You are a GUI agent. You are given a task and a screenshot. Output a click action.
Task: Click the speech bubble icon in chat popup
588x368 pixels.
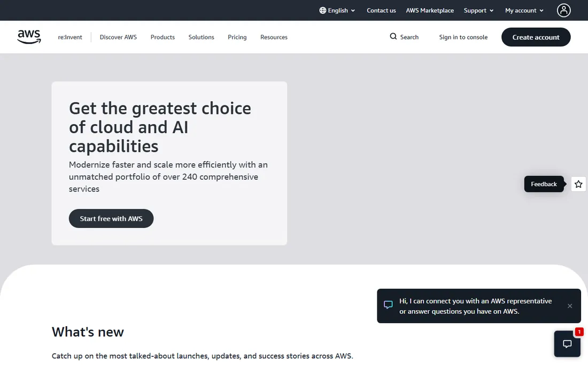(388, 304)
